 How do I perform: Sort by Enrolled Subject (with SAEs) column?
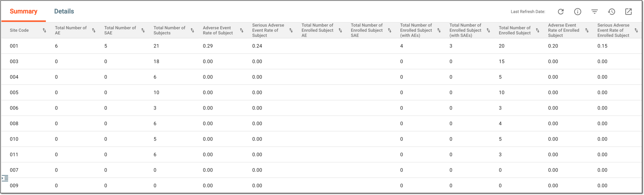[488, 30]
